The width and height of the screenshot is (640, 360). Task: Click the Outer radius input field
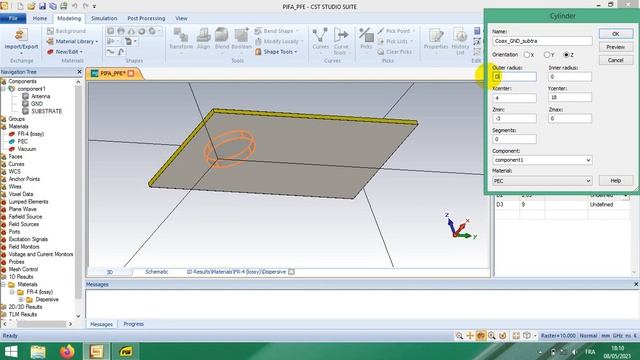pos(514,77)
